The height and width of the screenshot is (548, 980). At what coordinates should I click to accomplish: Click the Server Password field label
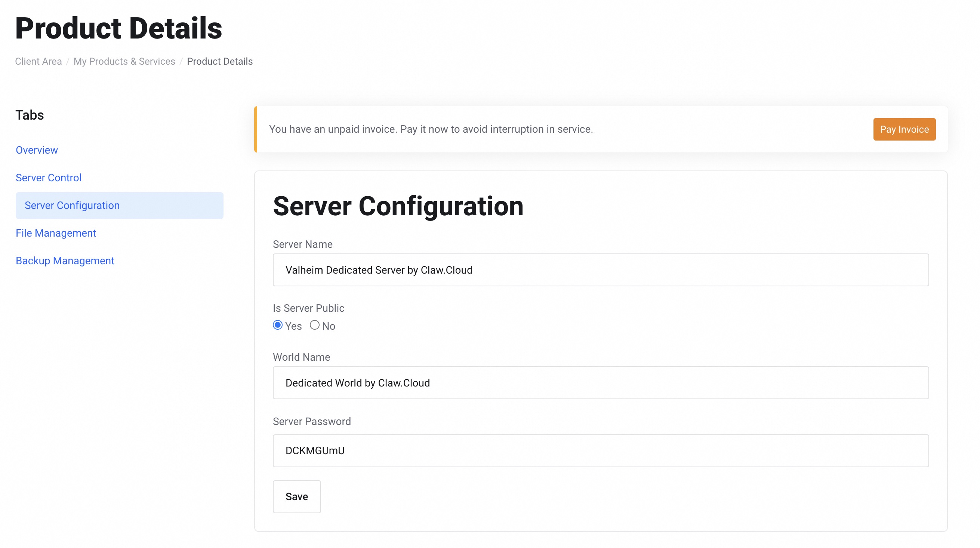tap(312, 421)
